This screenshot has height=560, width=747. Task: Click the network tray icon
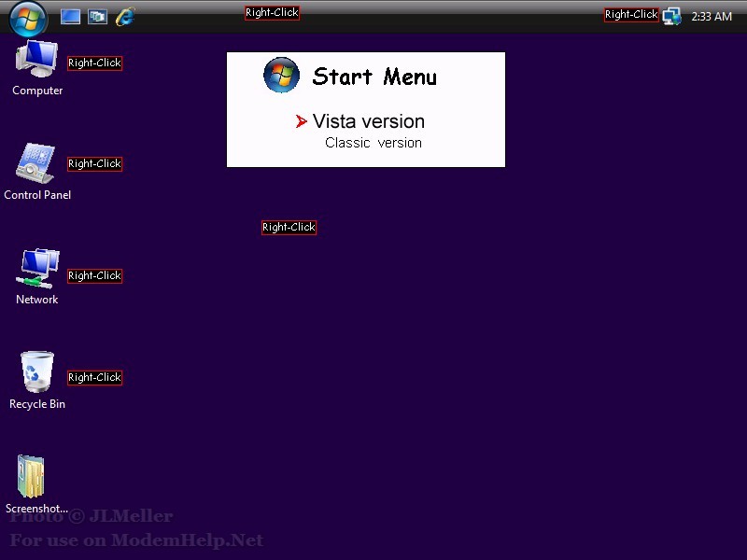(x=671, y=16)
